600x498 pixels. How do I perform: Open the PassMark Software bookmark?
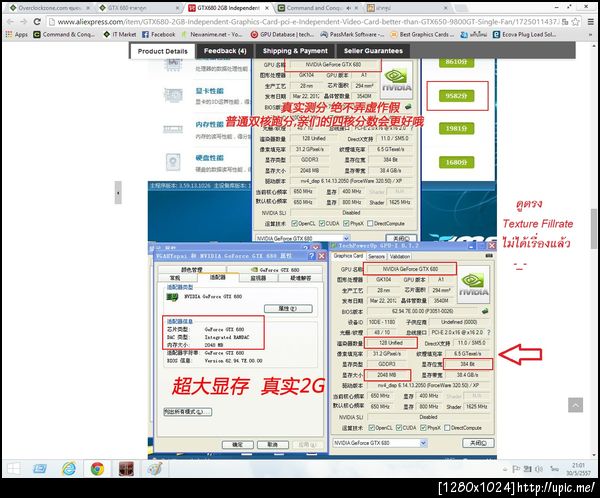352,34
